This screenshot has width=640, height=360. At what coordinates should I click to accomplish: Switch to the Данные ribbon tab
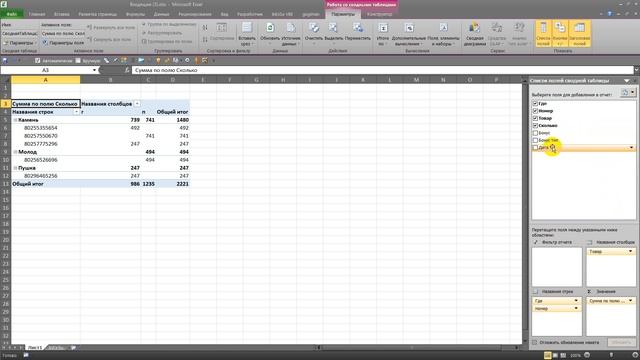(x=161, y=14)
